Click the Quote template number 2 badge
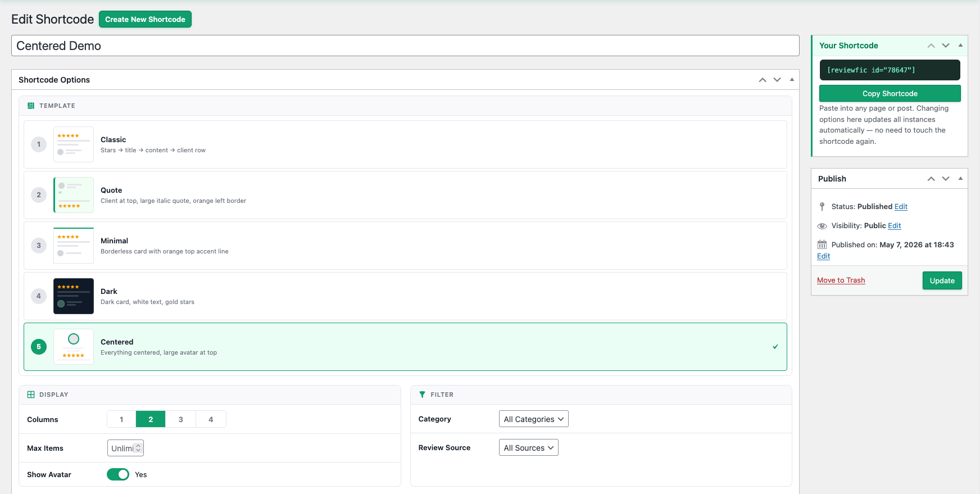 (x=39, y=195)
